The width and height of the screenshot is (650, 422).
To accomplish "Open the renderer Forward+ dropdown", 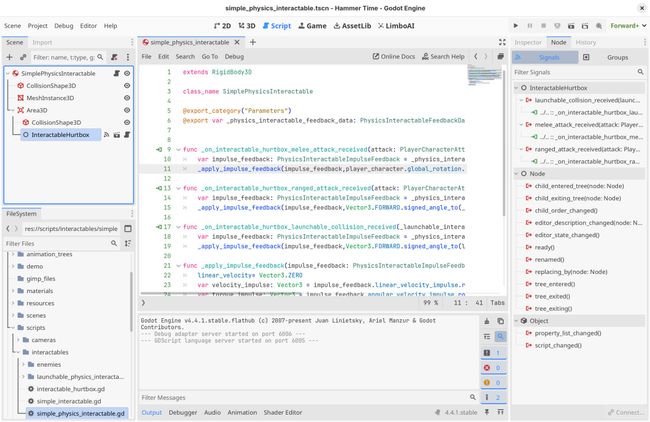I will [x=628, y=26].
